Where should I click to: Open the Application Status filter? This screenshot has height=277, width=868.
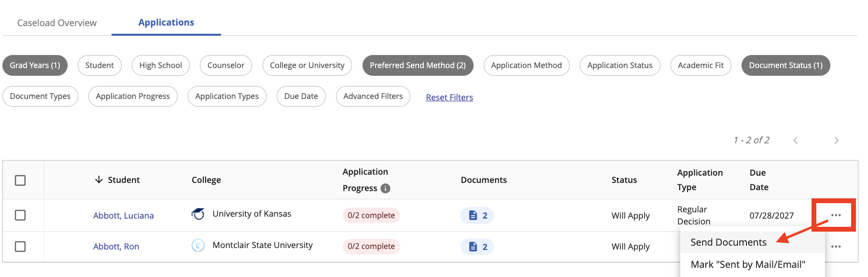tap(620, 65)
